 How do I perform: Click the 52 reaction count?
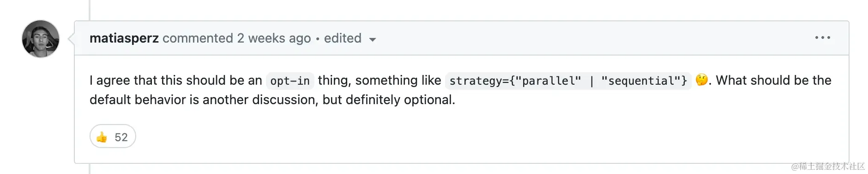click(x=121, y=137)
